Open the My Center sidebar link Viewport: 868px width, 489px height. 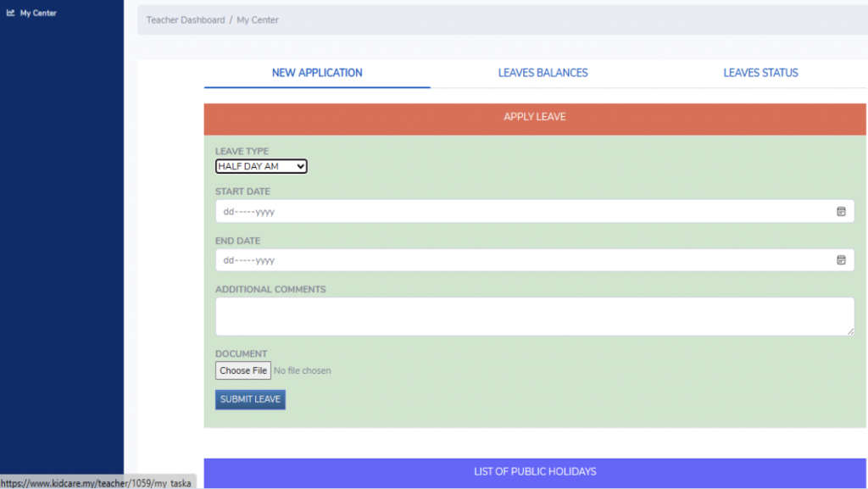click(x=38, y=14)
